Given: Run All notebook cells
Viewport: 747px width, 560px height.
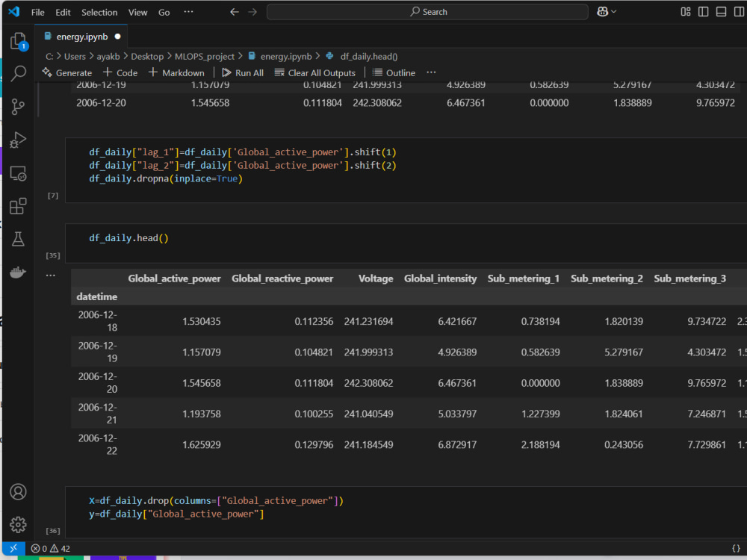Looking at the screenshot, I should (x=243, y=73).
